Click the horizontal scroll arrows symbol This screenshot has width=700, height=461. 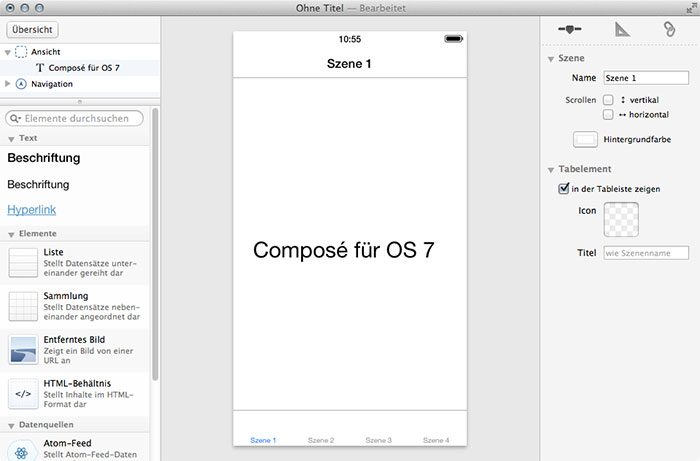622,115
